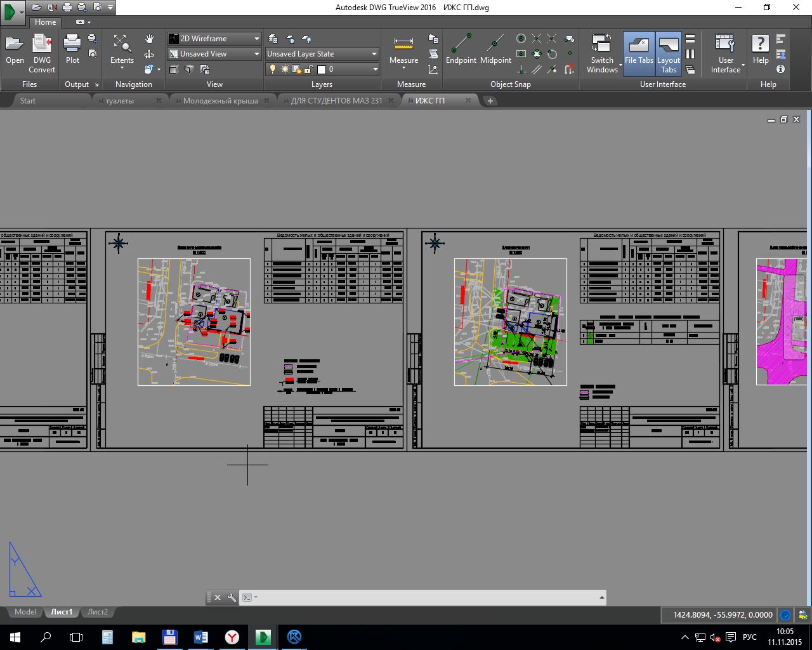Screen dimensions: 812x650
Task: Open a drawing with the ribbon Open button
Action: click(15, 50)
